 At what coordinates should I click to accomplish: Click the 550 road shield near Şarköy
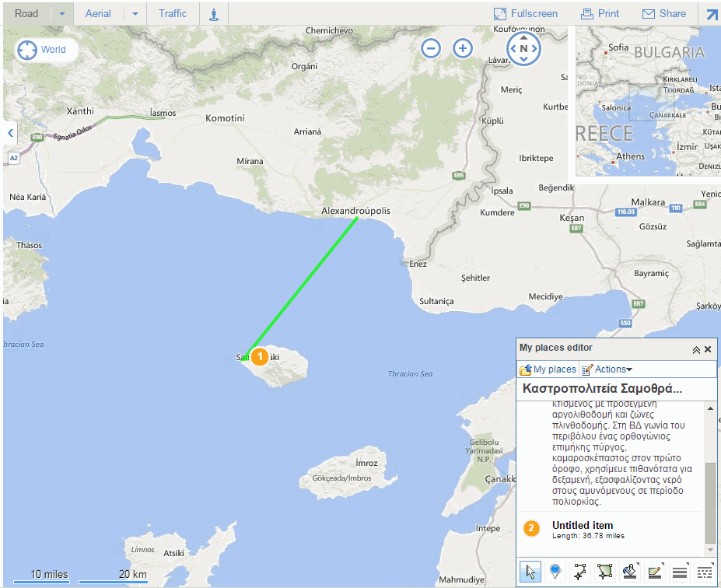click(x=625, y=324)
